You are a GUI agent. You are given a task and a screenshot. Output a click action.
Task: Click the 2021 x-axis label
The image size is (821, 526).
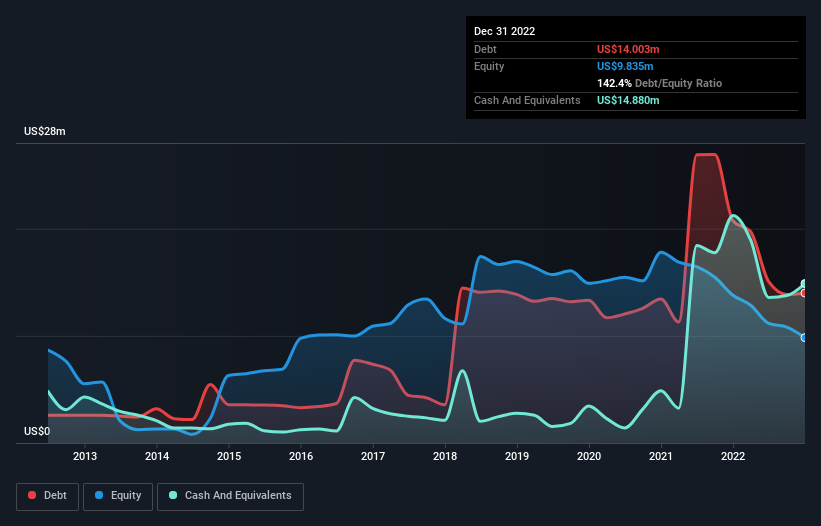661,456
